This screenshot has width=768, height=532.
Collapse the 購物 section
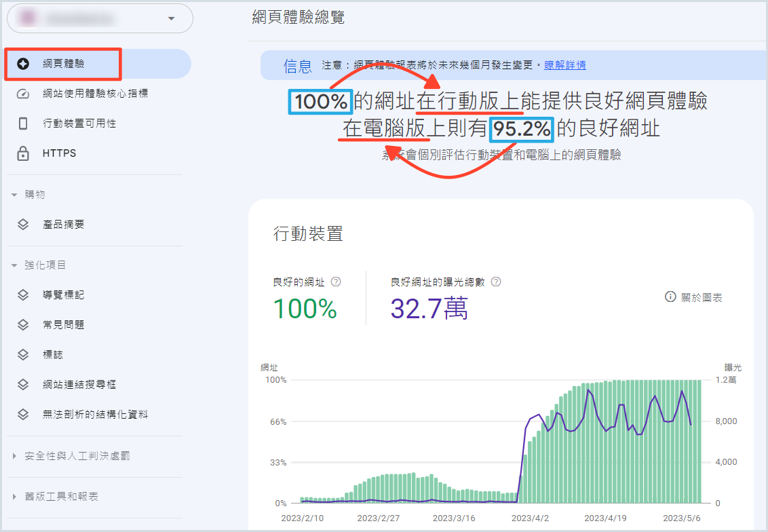click(15, 195)
